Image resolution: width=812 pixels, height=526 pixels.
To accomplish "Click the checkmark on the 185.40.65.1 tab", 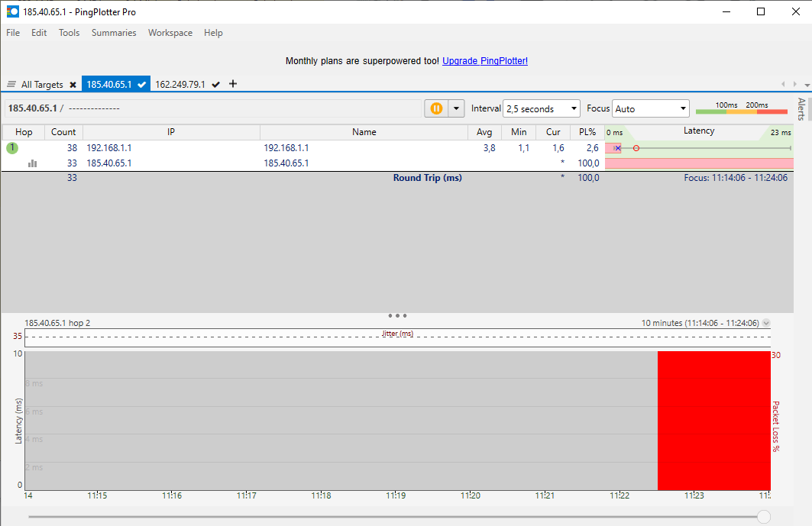I will 142,85.
